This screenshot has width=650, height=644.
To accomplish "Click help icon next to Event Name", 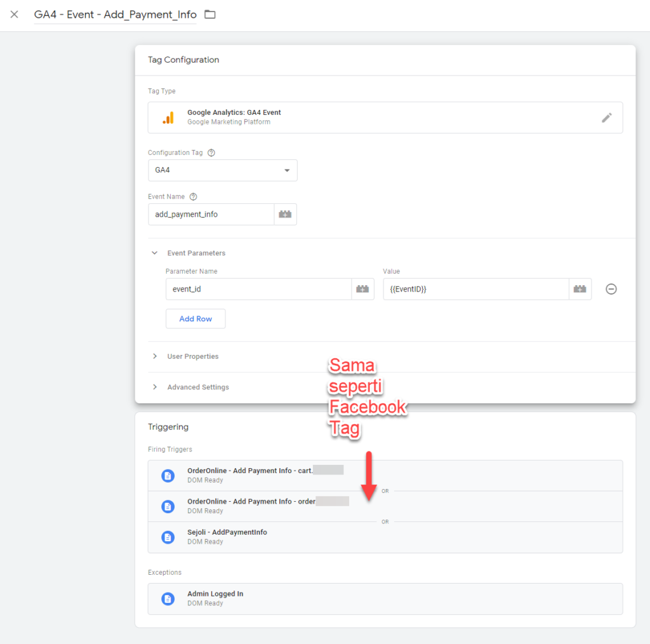I will click(193, 197).
